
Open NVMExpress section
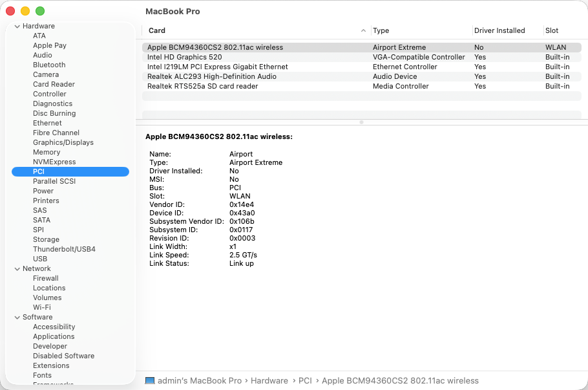tap(54, 162)
